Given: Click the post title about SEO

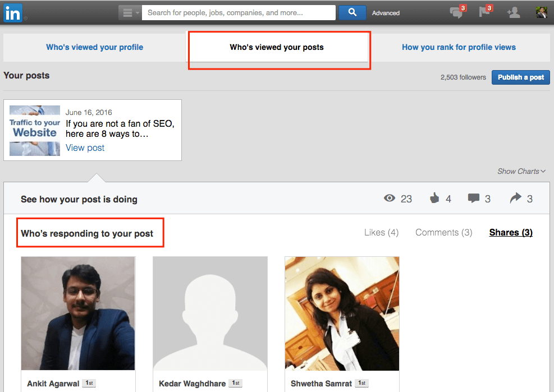Looking at the screenshot, I should 120,128.
